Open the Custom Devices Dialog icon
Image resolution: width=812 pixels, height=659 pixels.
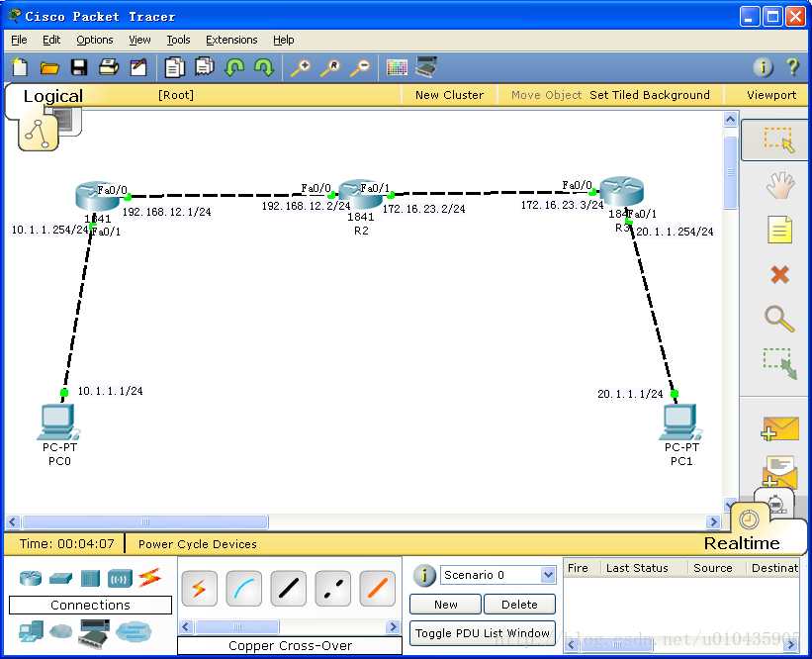426,67
